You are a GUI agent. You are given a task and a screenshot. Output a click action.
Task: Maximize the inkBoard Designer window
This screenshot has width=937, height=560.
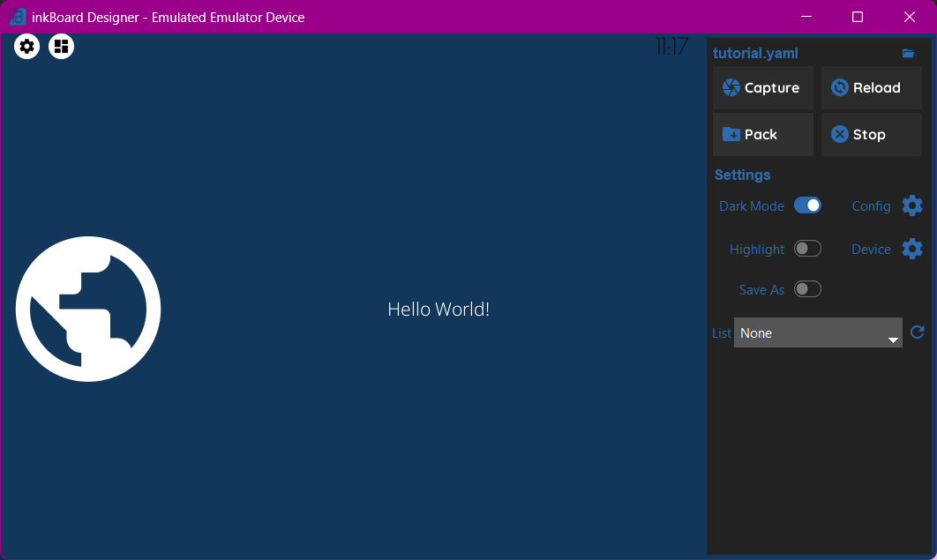[x=858, y=17]
